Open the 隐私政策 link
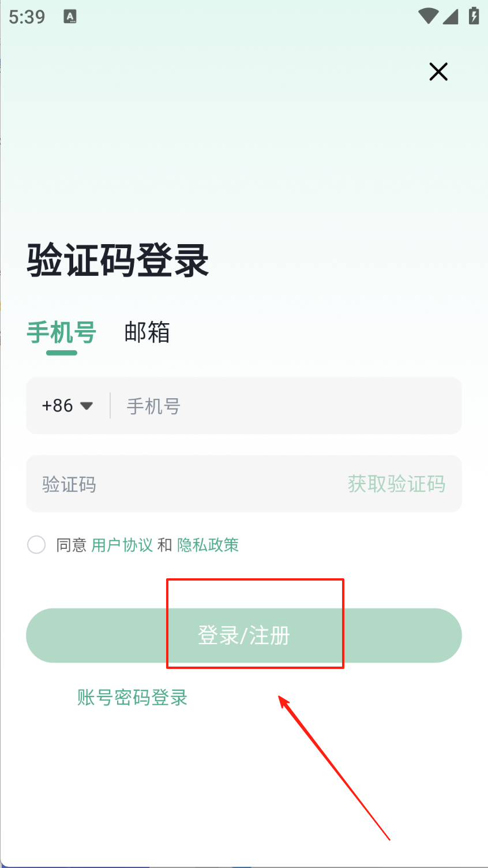488x868 pixels. pos(208,545)
